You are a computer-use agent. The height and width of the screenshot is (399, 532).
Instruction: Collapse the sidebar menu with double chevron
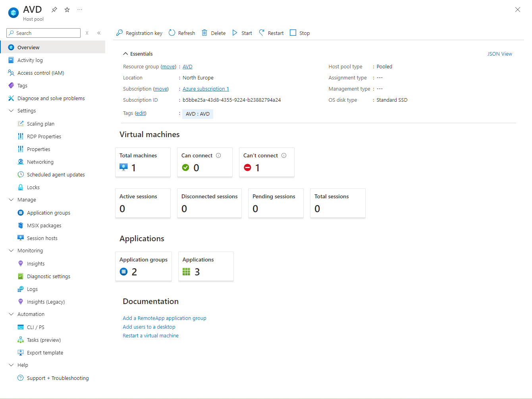pyautogui.click(x=99, y=33)
